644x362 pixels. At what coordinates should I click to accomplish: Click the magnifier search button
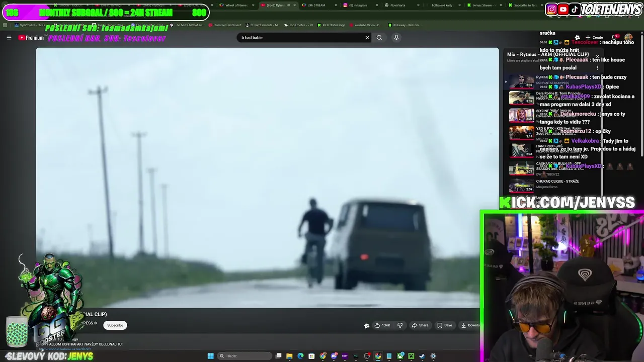pos(379,38)
